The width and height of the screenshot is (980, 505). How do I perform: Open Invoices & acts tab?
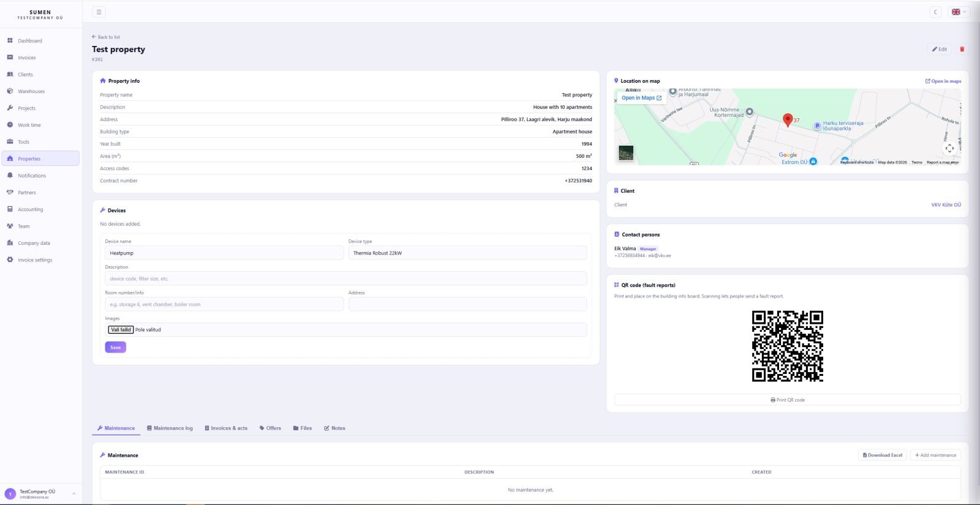click(x=226, y=428)
